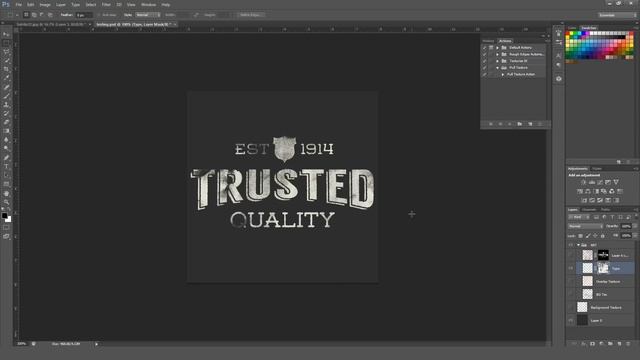Open the Essentials workspace dropdown
This screenshot has height=360, width=640.
pyautogui.click(x=617, y=15)
